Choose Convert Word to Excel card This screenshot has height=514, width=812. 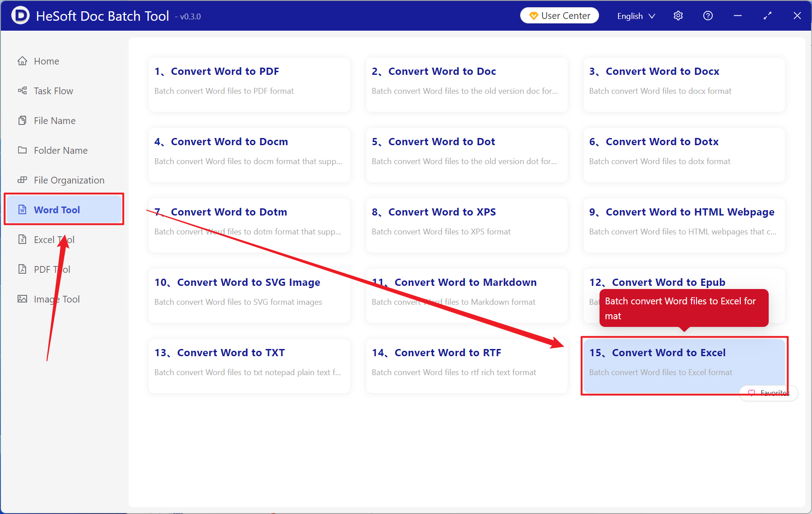click(684, 366)
